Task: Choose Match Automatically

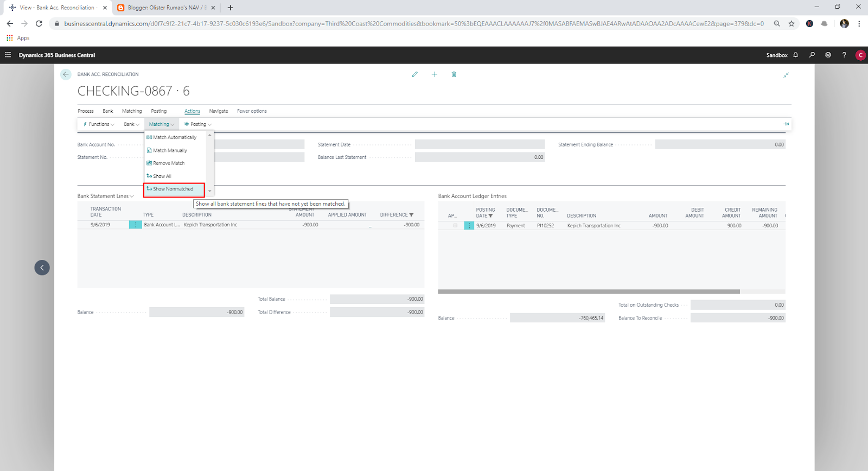Action: click(175, 137)
